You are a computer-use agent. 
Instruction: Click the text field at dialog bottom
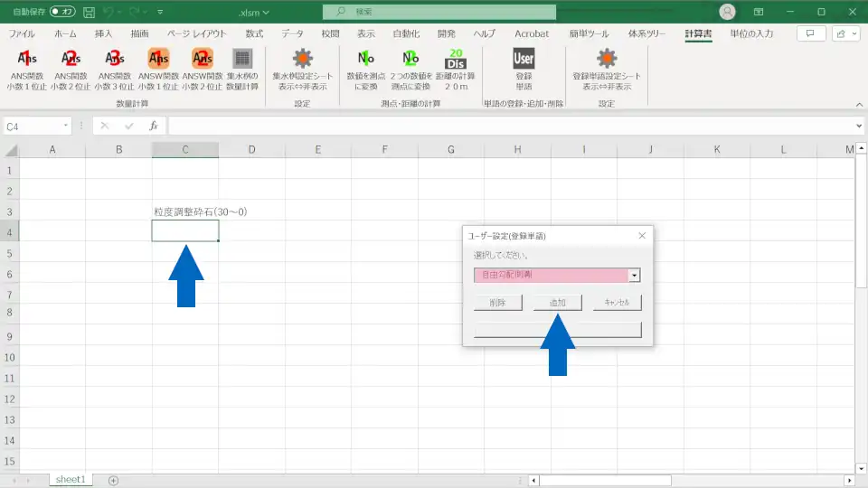click(558, 331)
